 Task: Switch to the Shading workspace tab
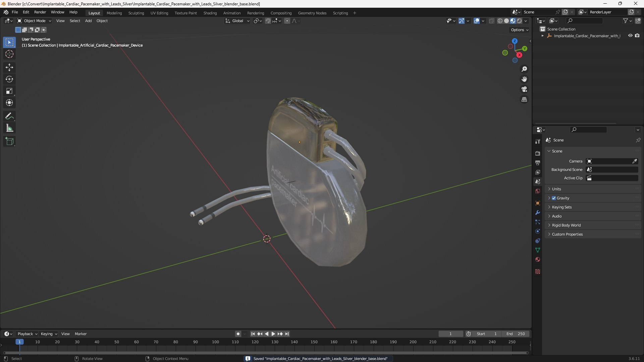click(x=210, y=13)
